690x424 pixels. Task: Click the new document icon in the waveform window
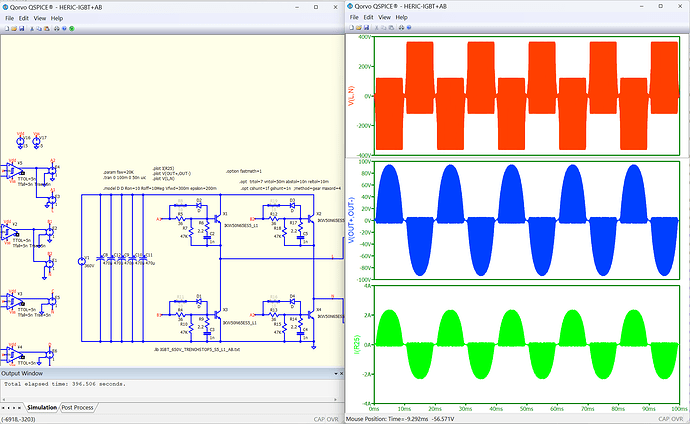351,27
